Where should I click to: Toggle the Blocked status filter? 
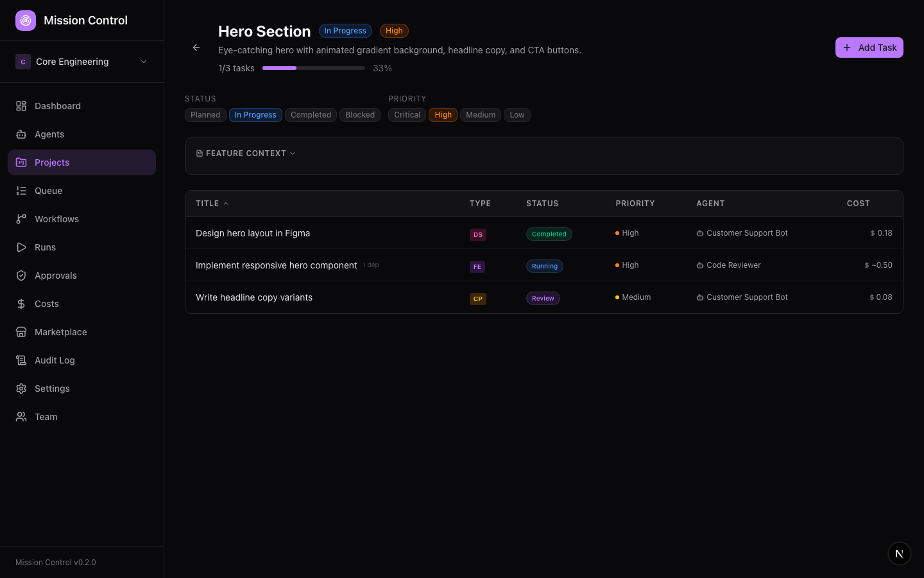tap(360, 115)
